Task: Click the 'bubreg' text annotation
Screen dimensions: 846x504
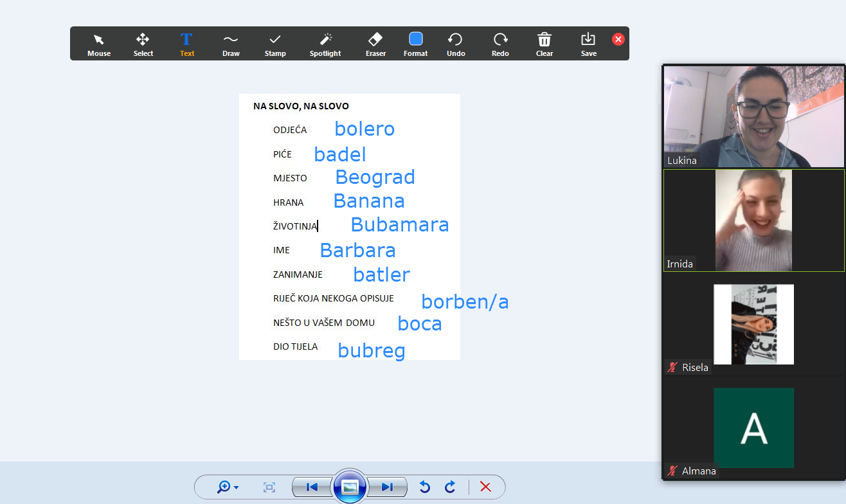Action: (x=372, y=351)
